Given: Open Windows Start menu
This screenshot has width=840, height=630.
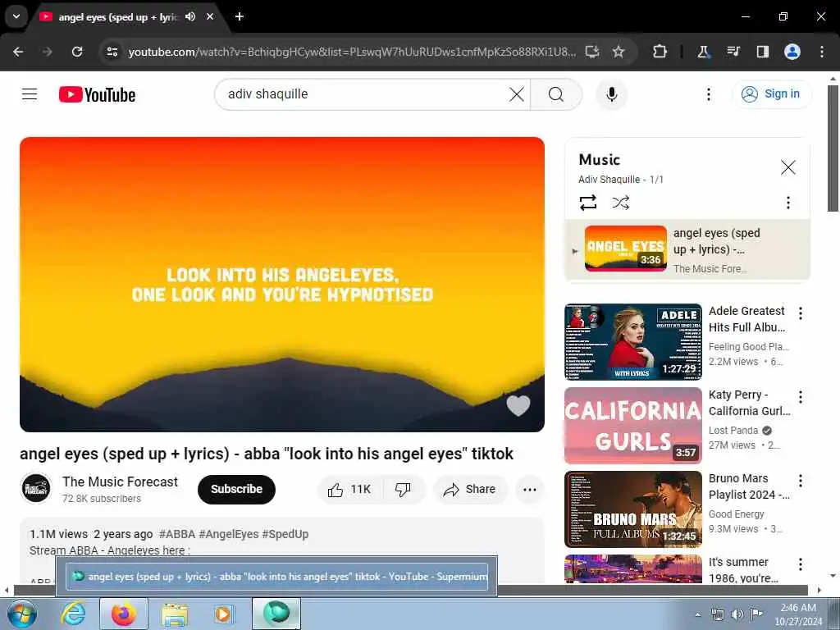Looking at the screenshot, I should pyautogui.click(x=21, y=614).
